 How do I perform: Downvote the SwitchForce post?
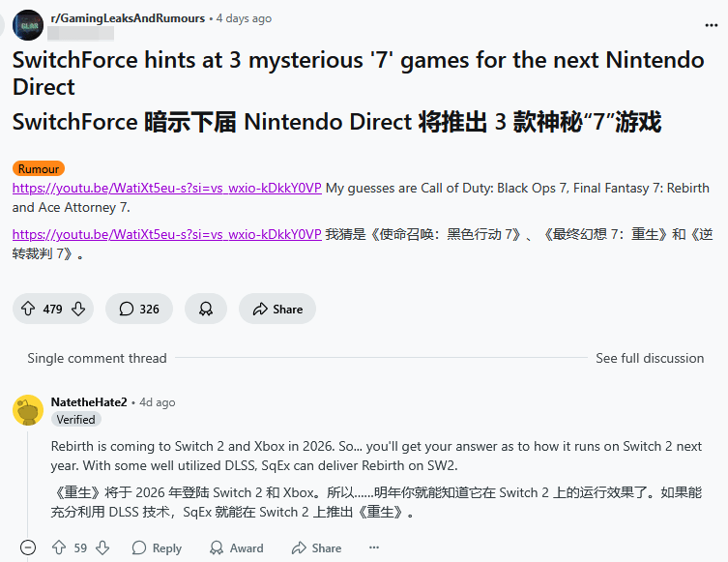[x=78, y=310]
